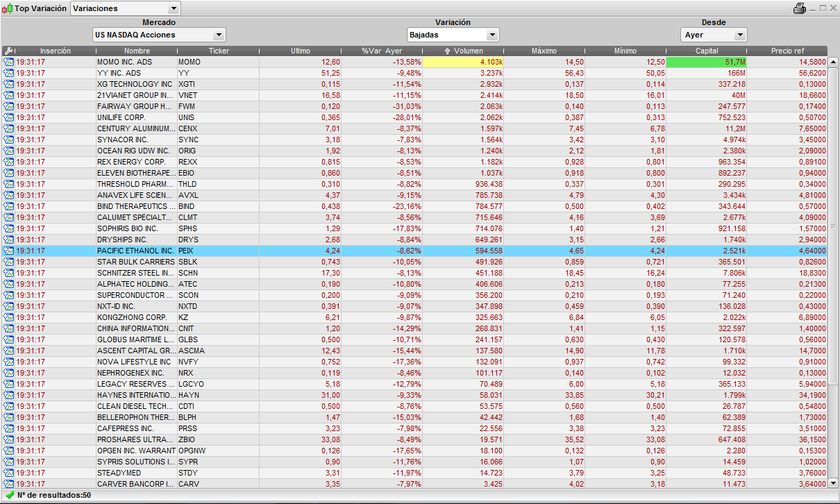Click chart icon on SYNACOR INC. row
Image resolution: width=840 pixels, height=504 pixels.
coord(8,140)
